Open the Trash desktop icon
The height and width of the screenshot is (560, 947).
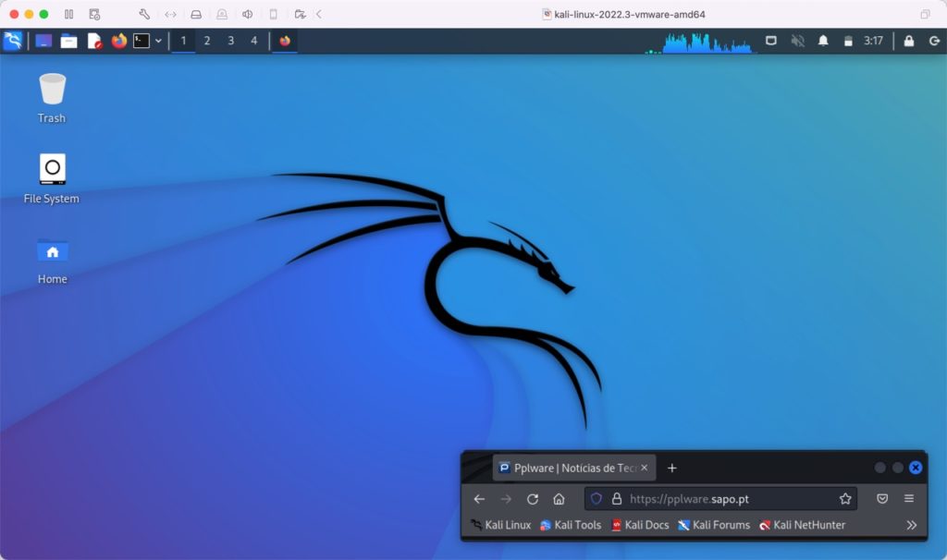coord(52,98)
